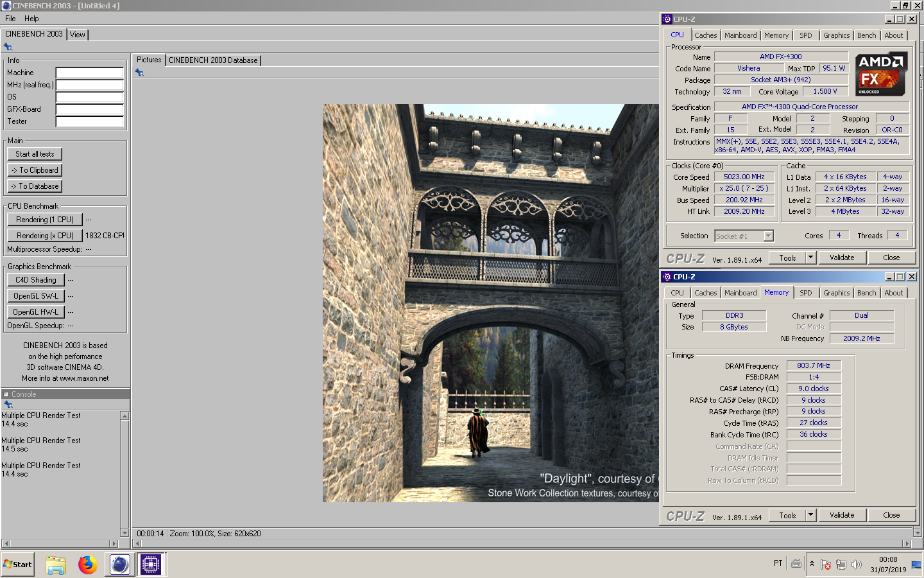Viewport: 924px width, 578px height.
Task: Click the clock showing 00:08
Action: click(x=888, y=559)
